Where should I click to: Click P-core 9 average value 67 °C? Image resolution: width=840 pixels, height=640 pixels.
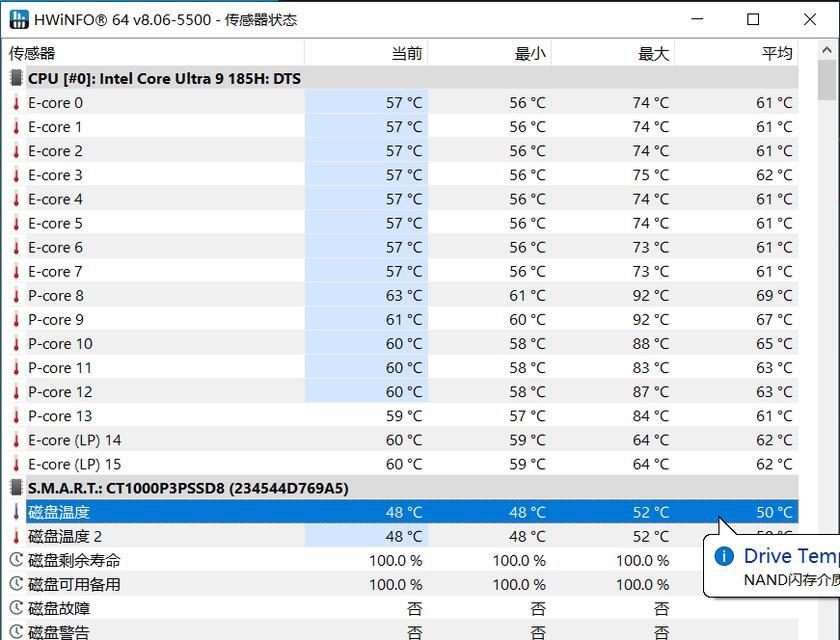coord(774,320)
